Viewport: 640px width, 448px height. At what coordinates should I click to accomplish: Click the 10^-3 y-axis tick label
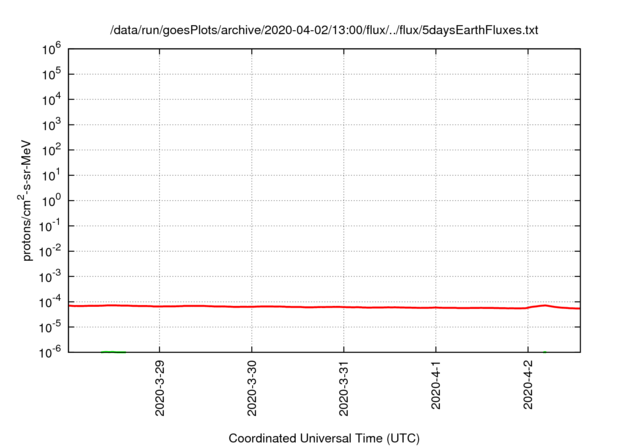pos(50,277)
